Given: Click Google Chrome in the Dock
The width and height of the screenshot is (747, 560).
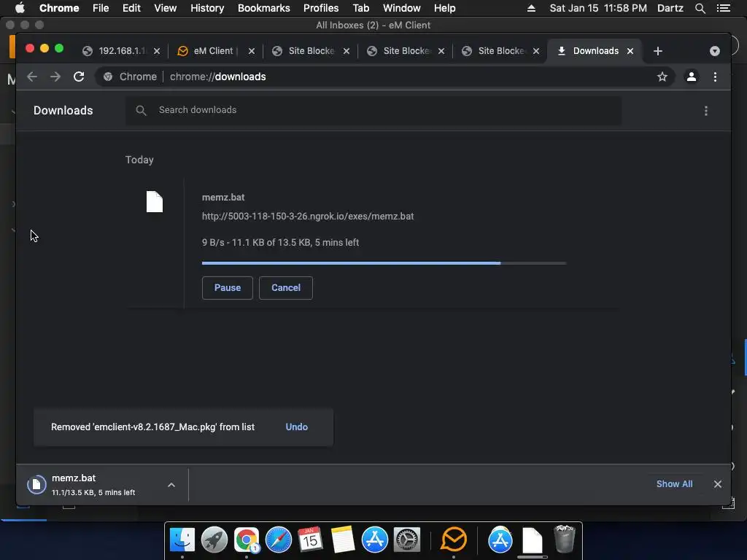Looking at the screenshot, I should pos(247,540).
